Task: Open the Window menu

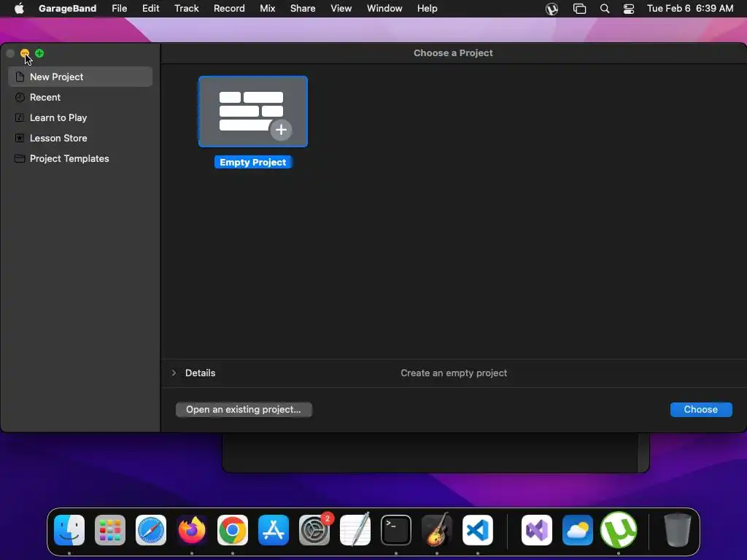Action: coord(384,9)
